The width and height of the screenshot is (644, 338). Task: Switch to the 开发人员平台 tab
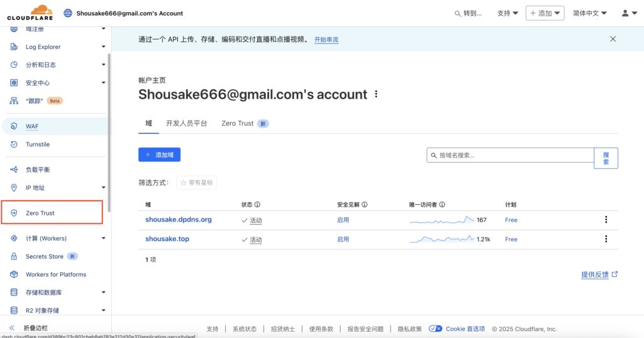click(186, 124)
